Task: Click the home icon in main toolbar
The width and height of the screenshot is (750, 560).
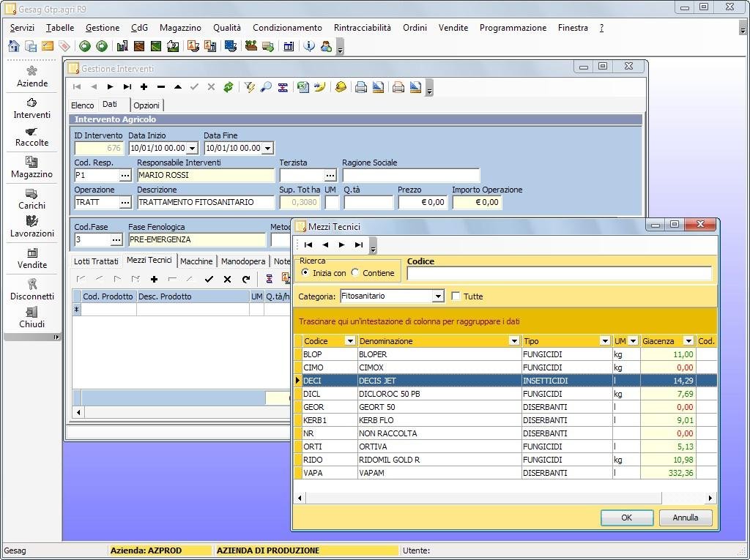Action: coord(14,46)
